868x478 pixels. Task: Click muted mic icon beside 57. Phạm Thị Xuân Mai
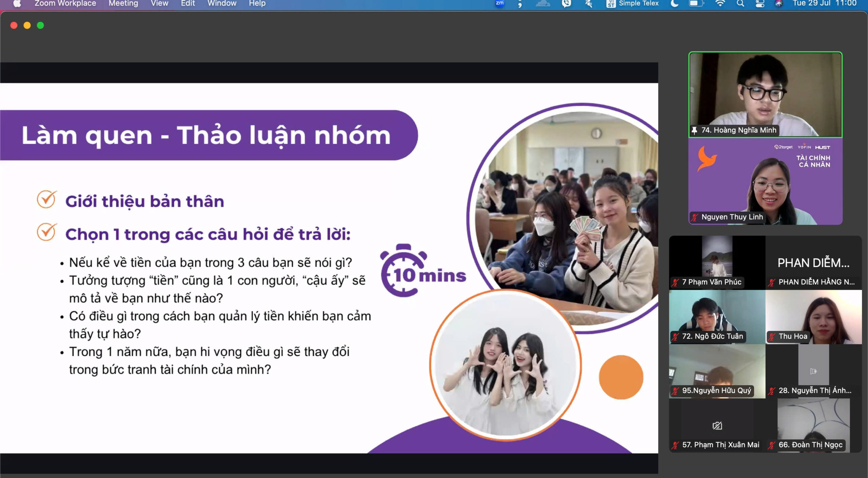675,445
